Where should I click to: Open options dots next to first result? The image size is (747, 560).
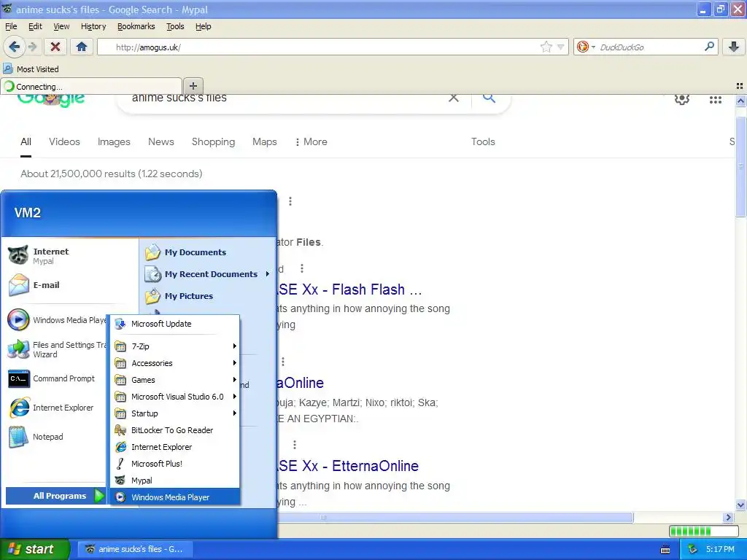290,201
